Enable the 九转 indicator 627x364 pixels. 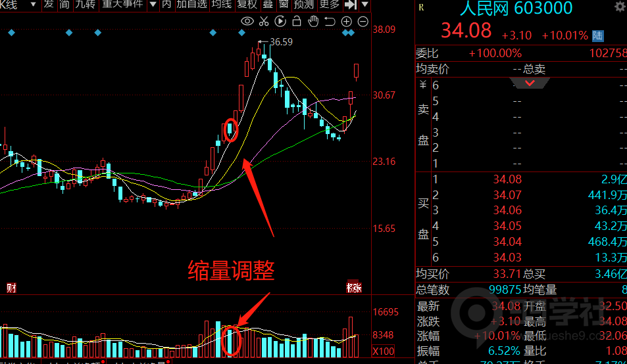[85, 5]
